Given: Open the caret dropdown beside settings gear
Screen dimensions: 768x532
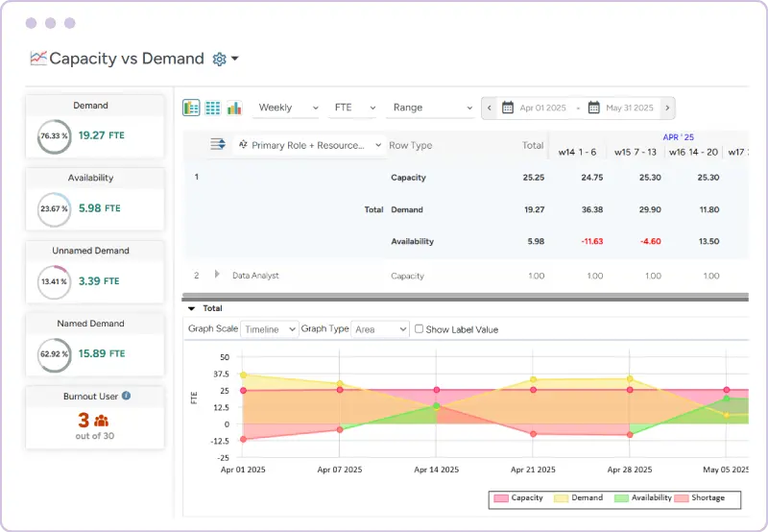Looking at the screenshot, I should pos(235,59).
